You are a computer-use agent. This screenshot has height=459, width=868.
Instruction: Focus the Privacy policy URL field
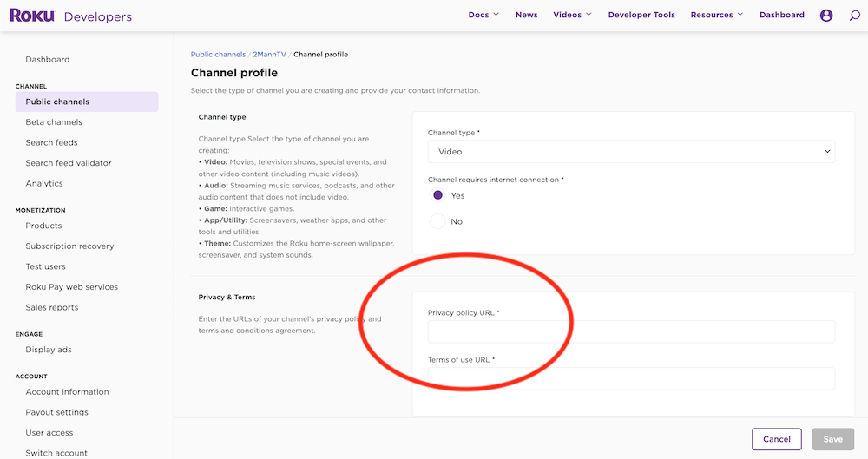tap(631, 331)
